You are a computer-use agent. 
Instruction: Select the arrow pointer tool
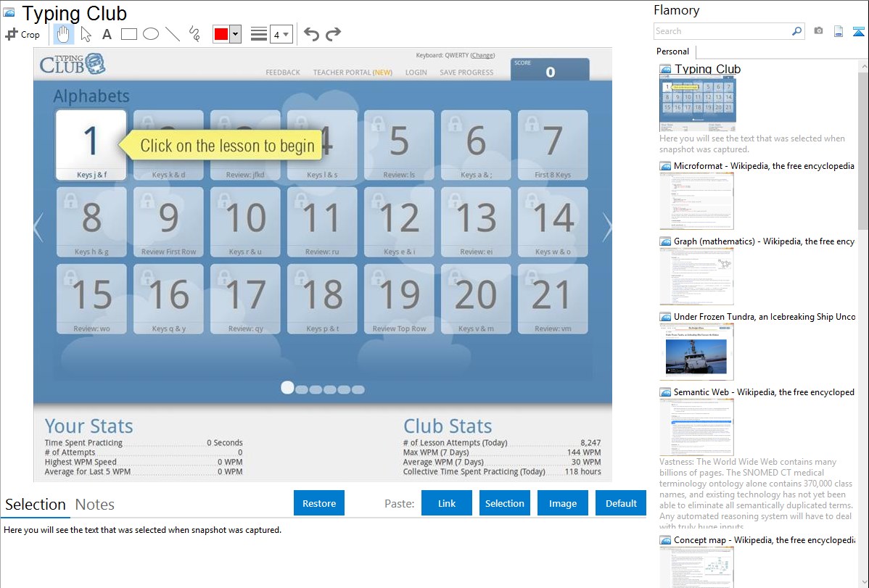(x=86, y=34)
